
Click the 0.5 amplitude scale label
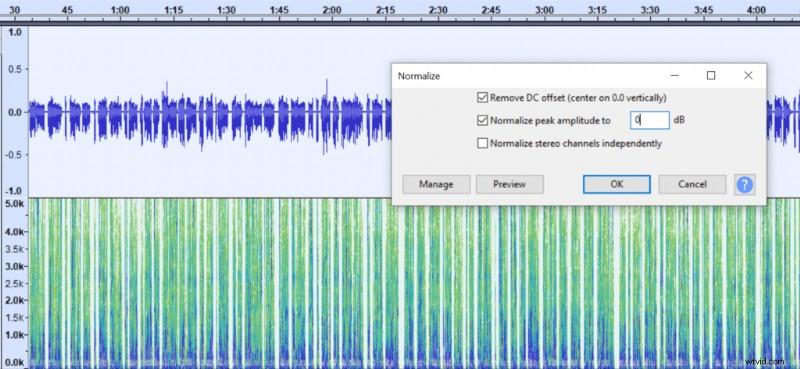pos(16,69)
